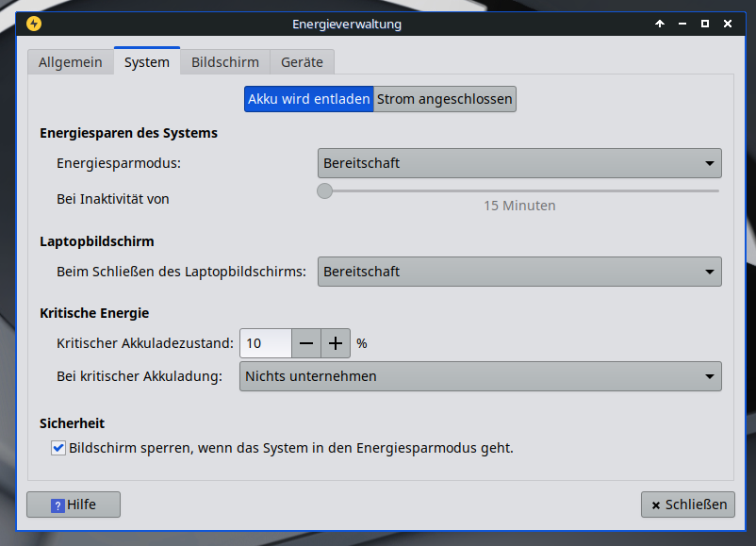Switch to Strom angeschlossen mode
This screenshot has height=546, width=756.
(445, 99)
